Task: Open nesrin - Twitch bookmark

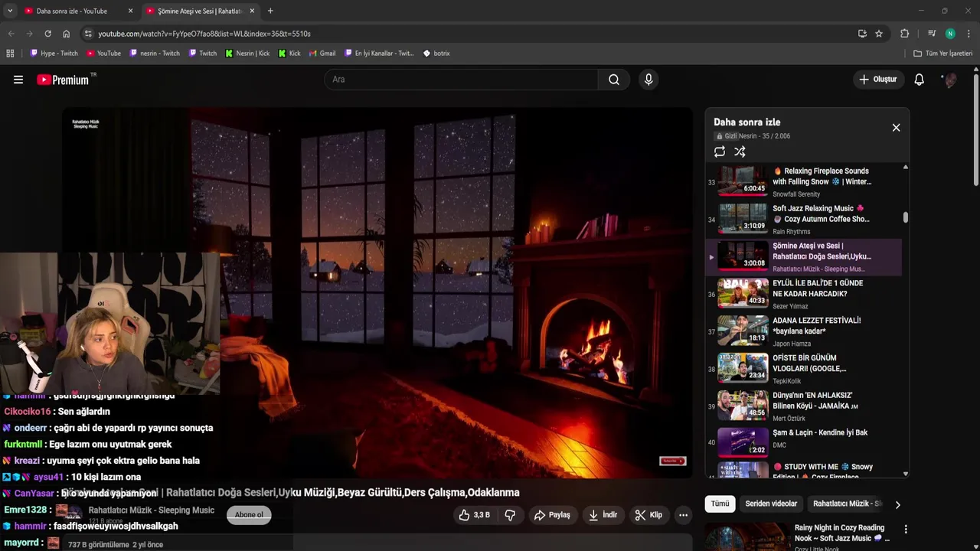Action: [155, 54]
